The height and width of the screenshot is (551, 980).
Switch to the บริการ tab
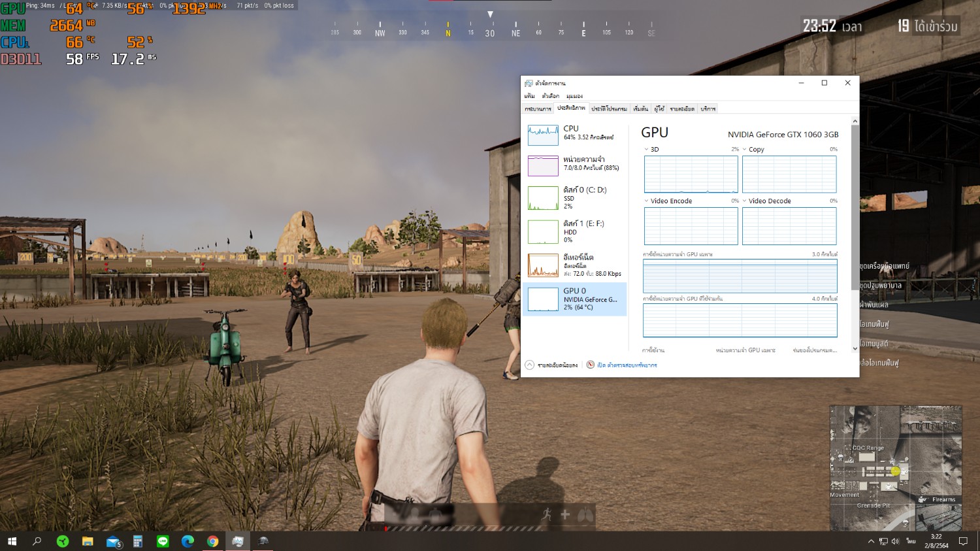[708, 109]
